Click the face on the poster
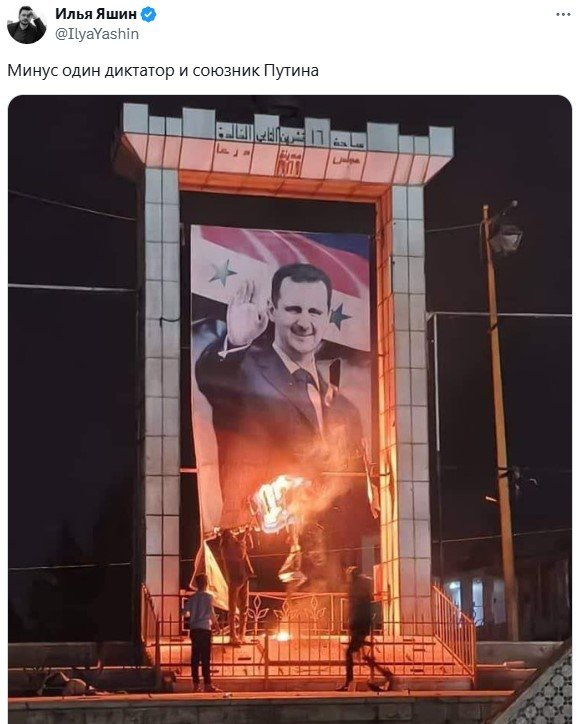 [x=299, y=308]
